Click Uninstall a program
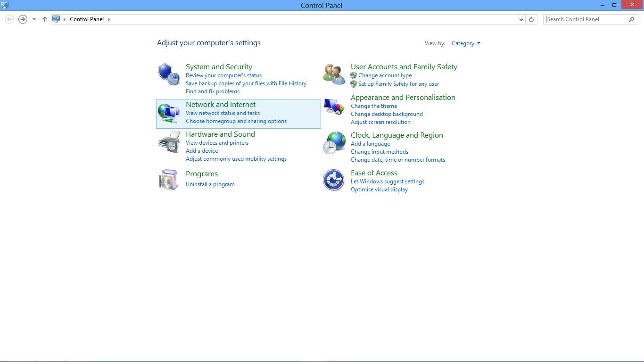The width and height of the screenshot is (644, 362). [210, 184]
